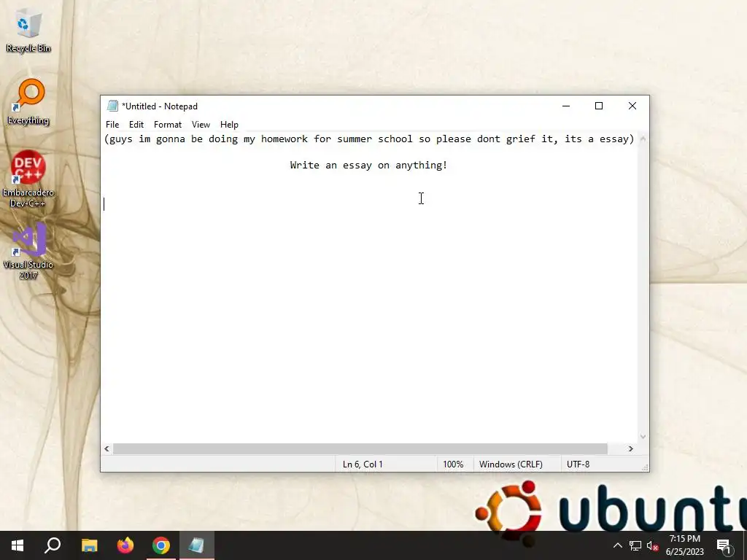Image resolution: width=747 pixels, height=560 pixels.
Task: Open the Help menu in Notepad
Action: [x=229, y=124]
